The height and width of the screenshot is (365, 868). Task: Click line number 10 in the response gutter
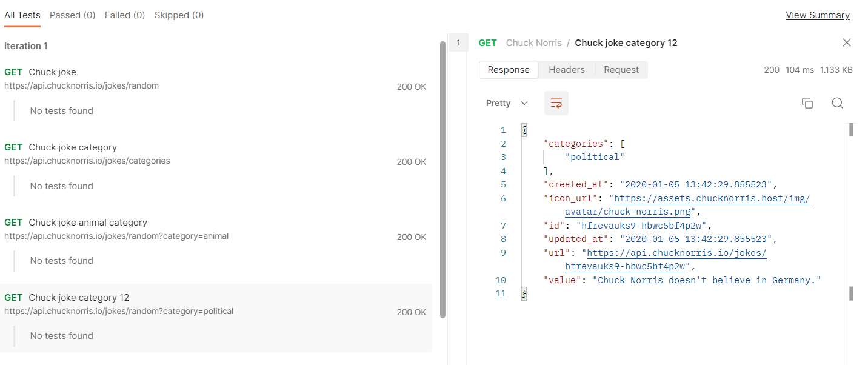pos(501,280)
